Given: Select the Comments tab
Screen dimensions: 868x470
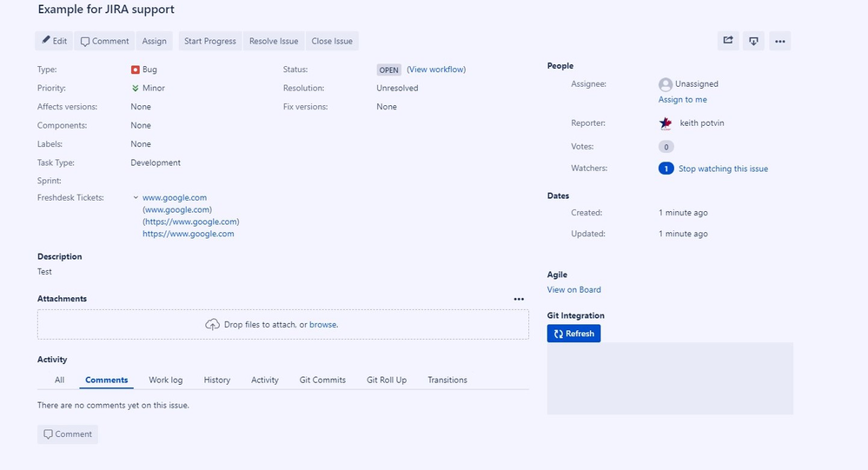Looking at the screenshot, I should [106, 380].
